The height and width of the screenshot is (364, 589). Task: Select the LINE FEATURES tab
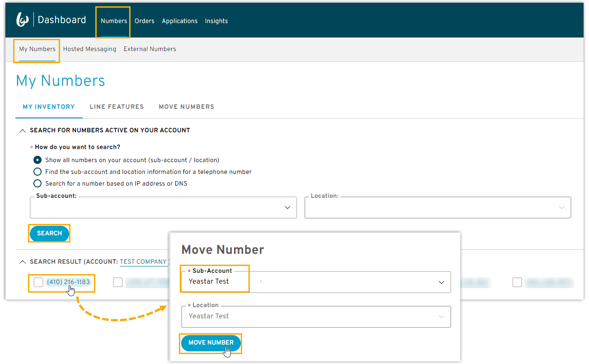(117, 107)
